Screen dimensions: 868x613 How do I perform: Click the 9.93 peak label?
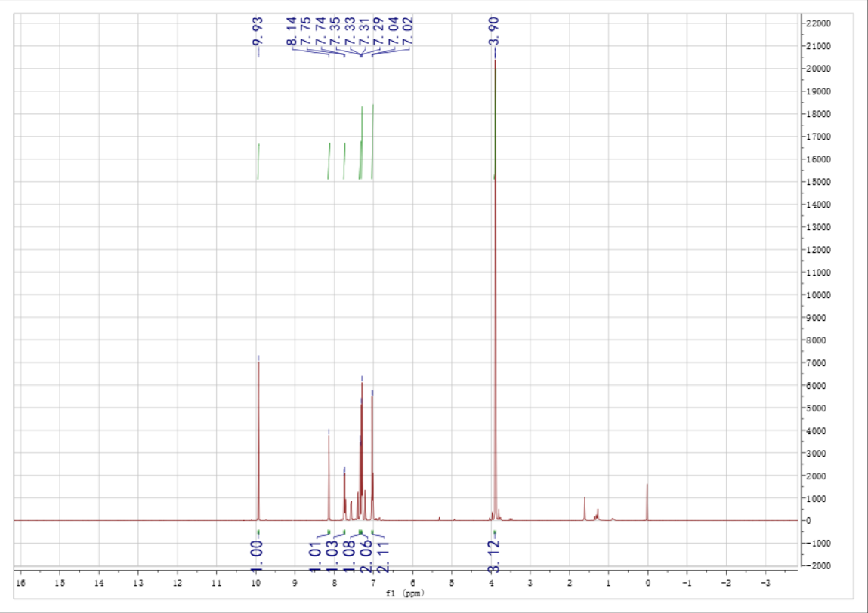point(258,31)
